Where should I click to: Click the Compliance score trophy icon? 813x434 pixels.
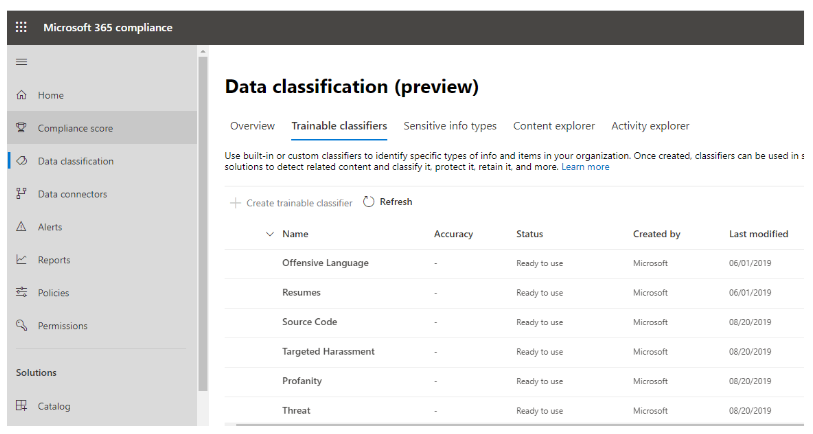pyautogui.click(x=21, y=128)
